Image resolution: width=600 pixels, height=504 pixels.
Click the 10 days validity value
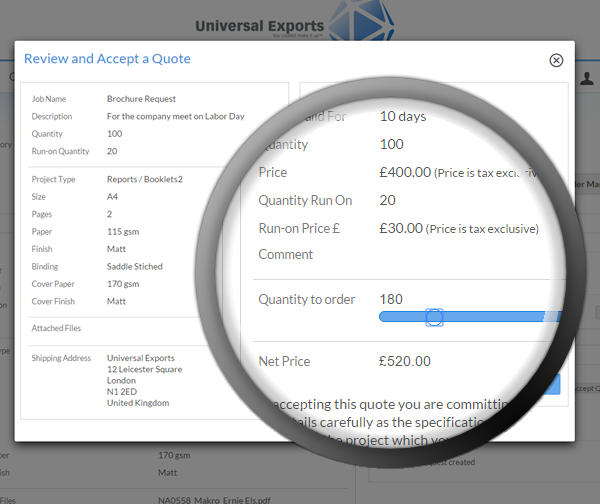point(403,116)
